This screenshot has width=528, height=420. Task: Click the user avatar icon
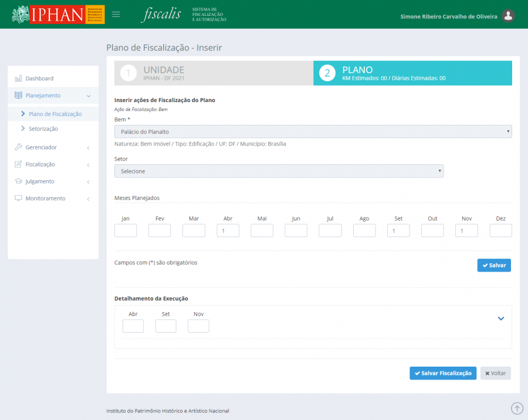click(509, 16)
